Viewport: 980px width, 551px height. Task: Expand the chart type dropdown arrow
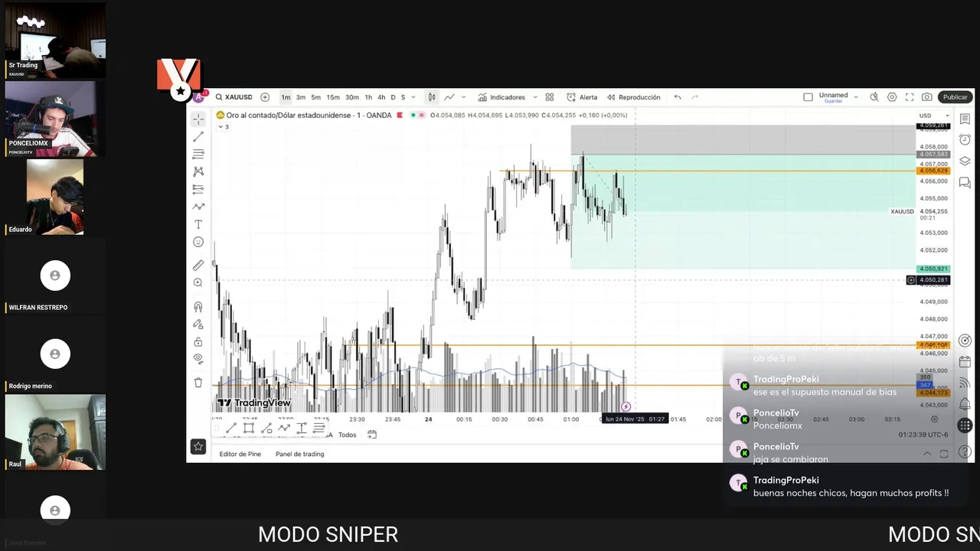point(463,97)
